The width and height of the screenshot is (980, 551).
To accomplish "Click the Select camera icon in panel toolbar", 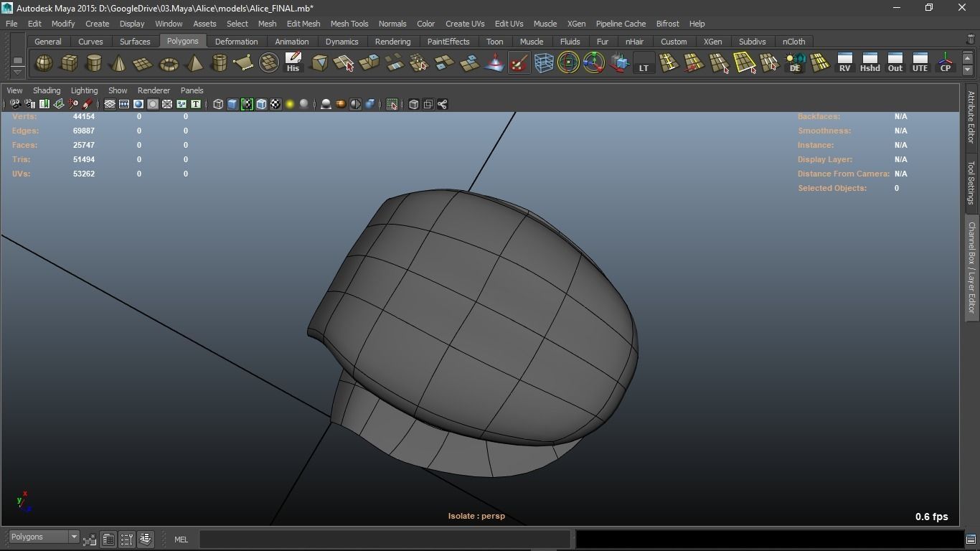I will pos(15,104).
